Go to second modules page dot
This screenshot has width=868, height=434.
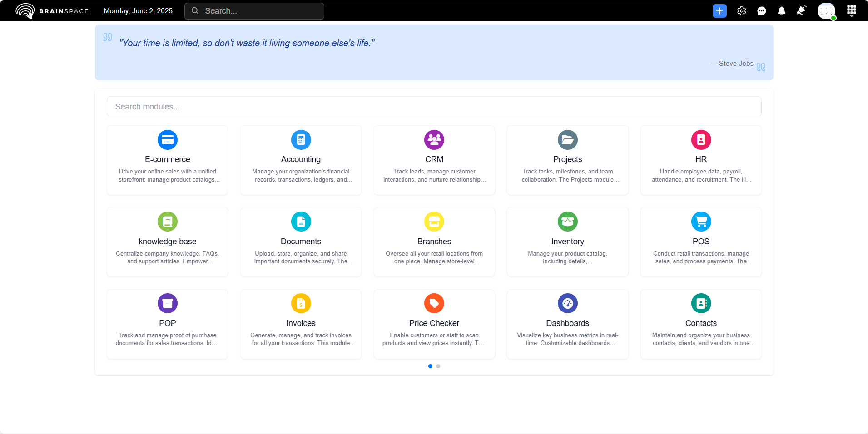pyautogui.click(x=438, y=366)
